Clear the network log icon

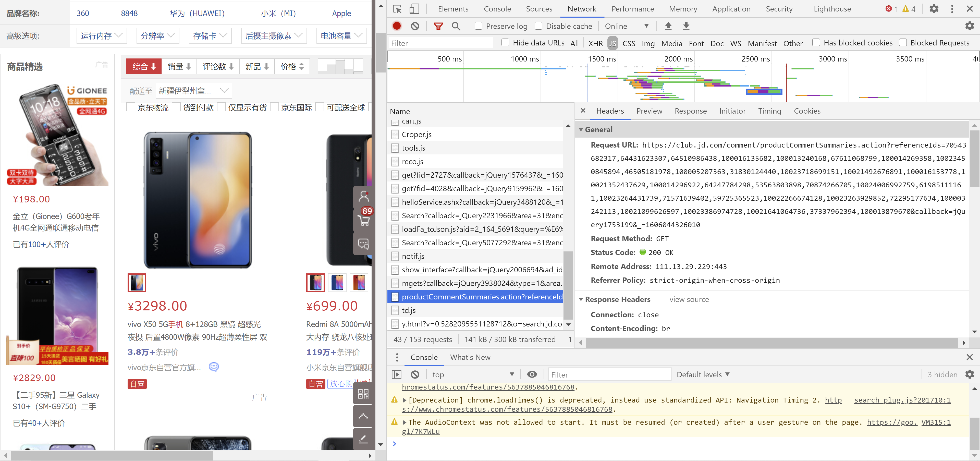coord(415,26)
